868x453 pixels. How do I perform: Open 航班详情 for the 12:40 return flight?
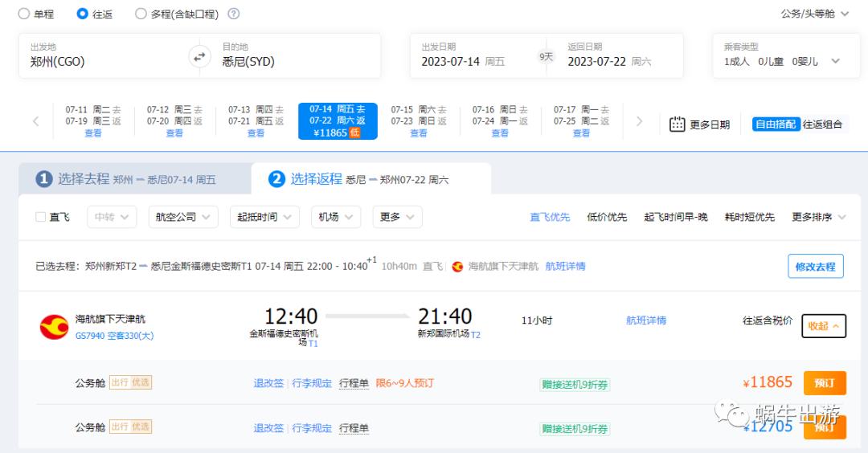(646, 320)
